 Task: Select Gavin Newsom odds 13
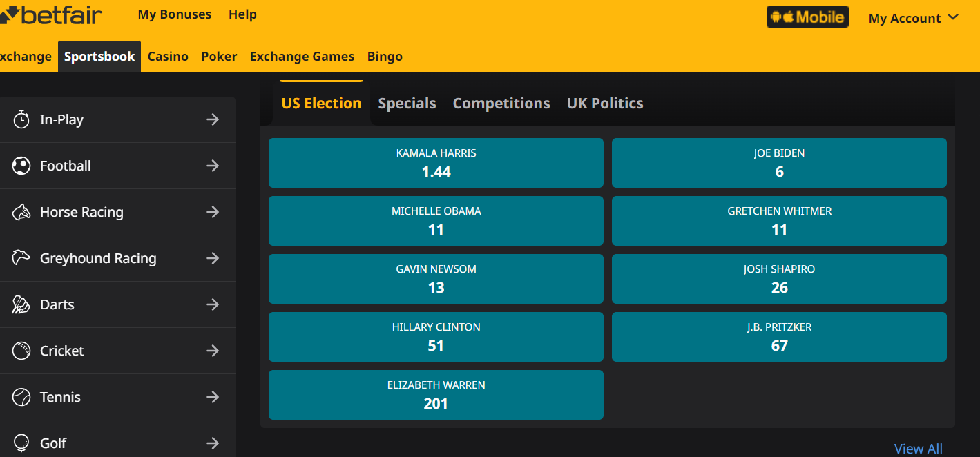coord(436,279)
